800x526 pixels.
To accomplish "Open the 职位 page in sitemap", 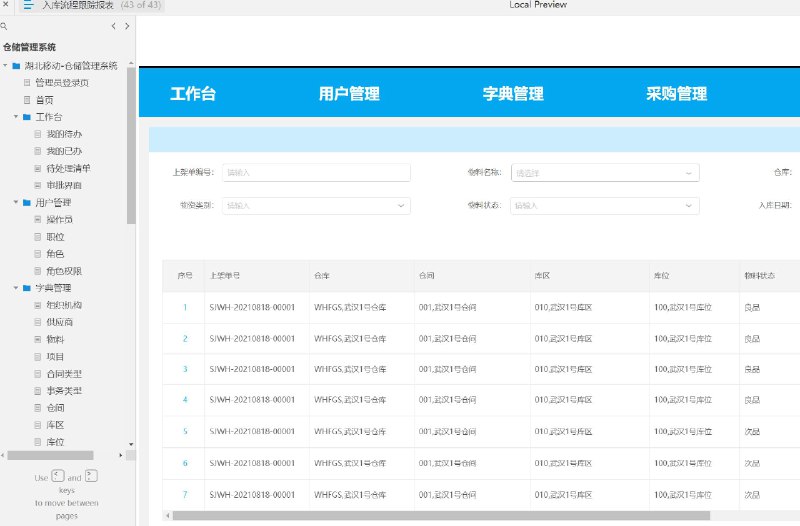I will (55, 237).
